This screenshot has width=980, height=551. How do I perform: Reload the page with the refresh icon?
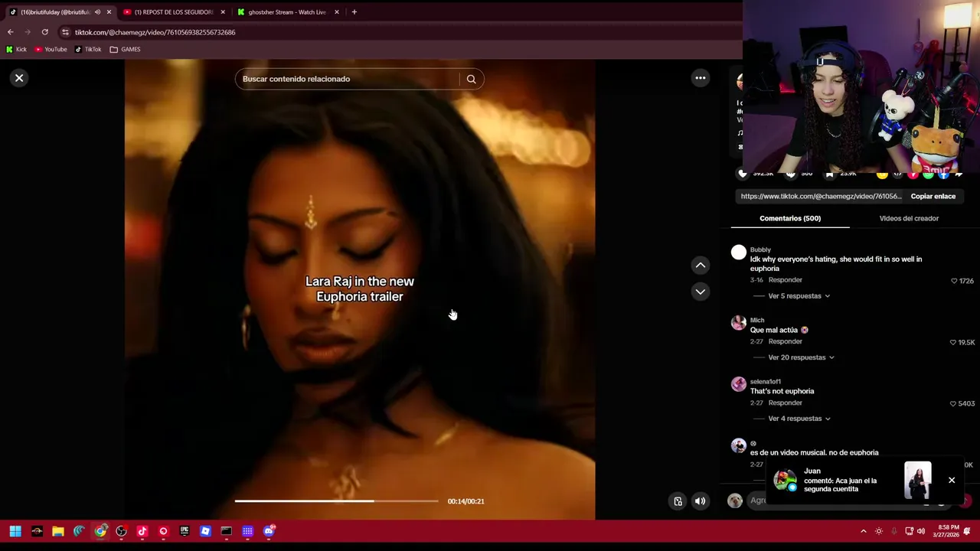pyautogui.click(x=45, y=32)
